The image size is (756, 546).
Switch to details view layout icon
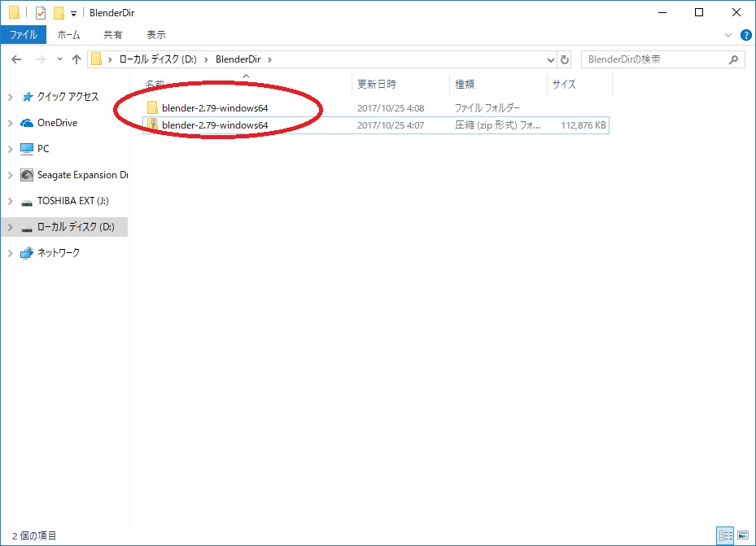(725, 535)
